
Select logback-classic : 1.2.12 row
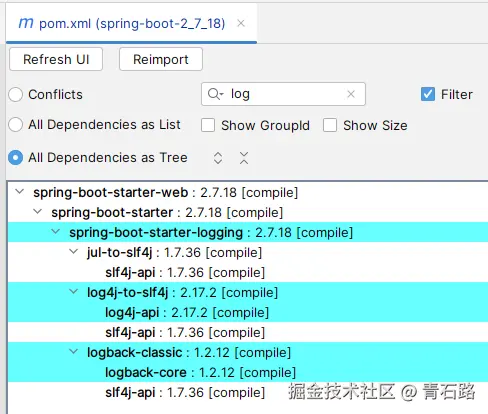[x=248, y=352]
